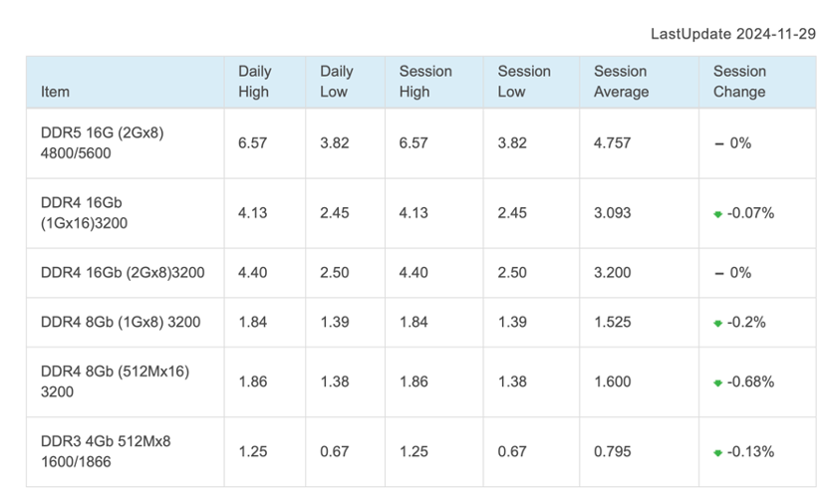827x504 pixels.
Task: Click the Session High column header
Action: pos(425,82)
